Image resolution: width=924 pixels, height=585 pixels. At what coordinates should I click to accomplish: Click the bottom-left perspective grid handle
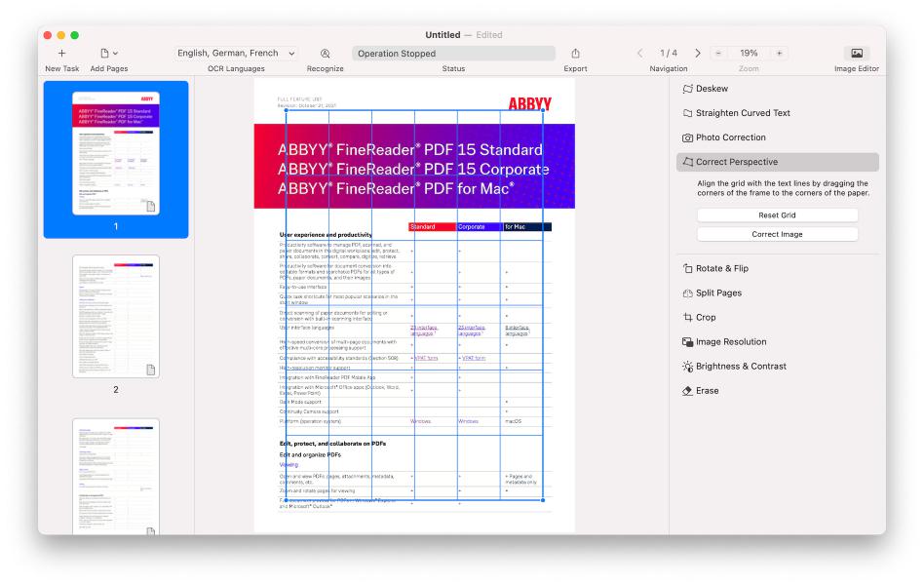pyautogui.click(x=287, y=500)
